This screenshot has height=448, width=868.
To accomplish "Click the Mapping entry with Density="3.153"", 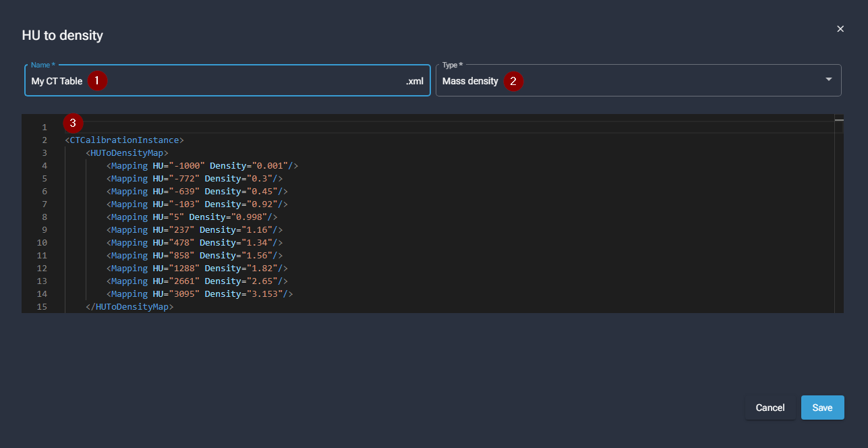I will pyautogui.click(x=199, y=294).
